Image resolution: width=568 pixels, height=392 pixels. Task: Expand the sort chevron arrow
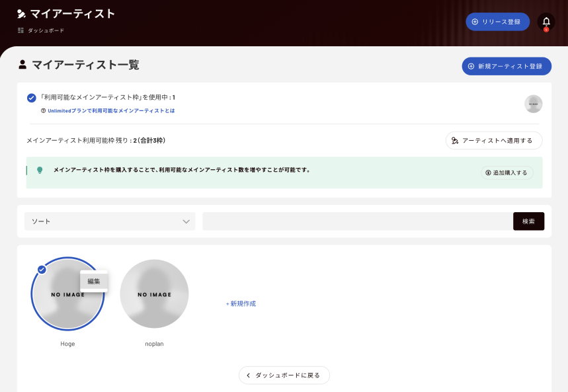186,221
